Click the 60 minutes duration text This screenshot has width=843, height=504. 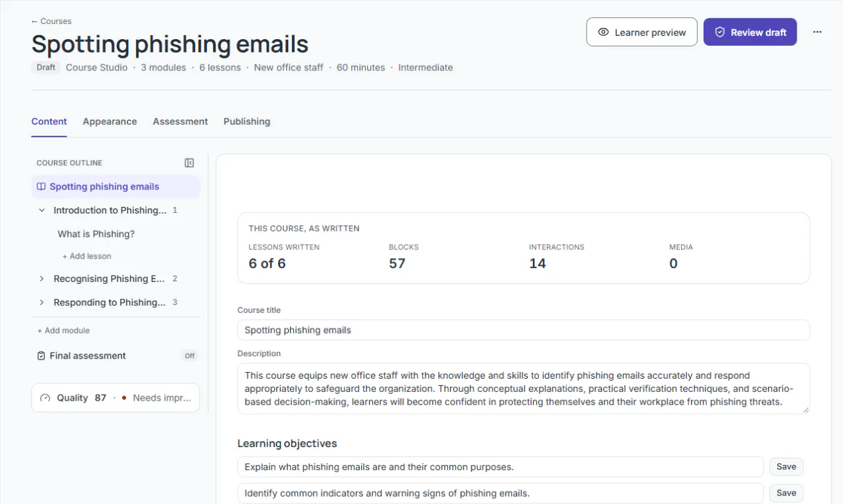click(360, 68)
